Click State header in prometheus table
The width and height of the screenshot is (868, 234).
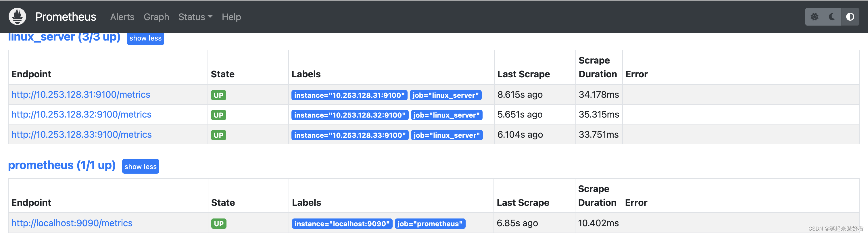pyautogui.click(x=223, y=203)
